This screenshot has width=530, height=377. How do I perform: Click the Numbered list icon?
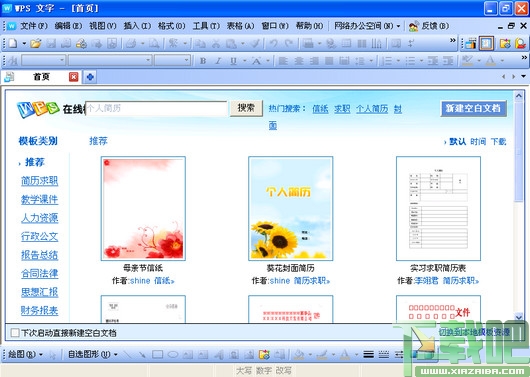[x=387, y=61]
